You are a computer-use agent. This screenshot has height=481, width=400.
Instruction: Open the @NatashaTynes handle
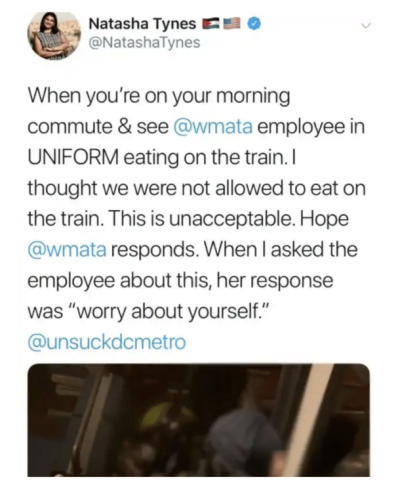coord(144,42)
